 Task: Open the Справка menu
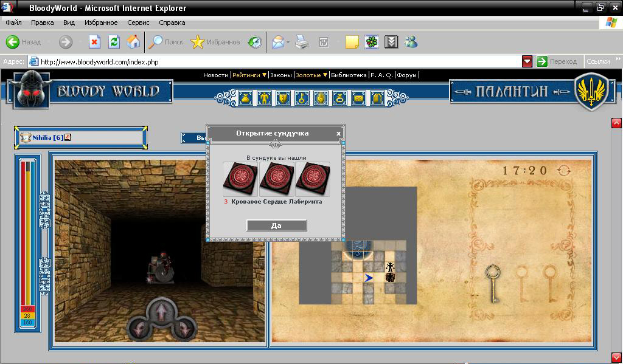click(x=172, y=22)
